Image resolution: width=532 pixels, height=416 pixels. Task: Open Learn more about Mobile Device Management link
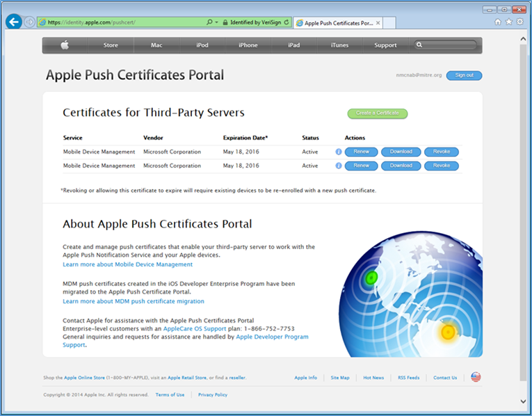click(x=127, y=264)
